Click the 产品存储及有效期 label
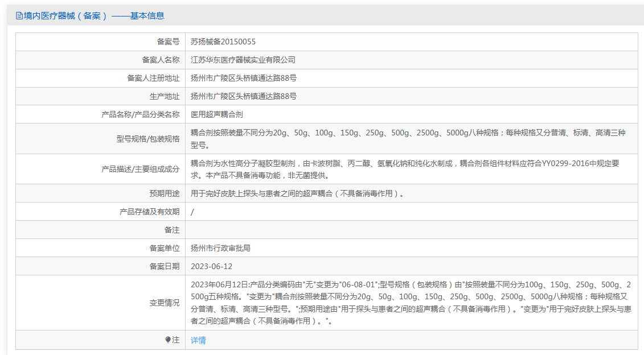The width and height of the screenshot is (644, 355). point(150,212)
